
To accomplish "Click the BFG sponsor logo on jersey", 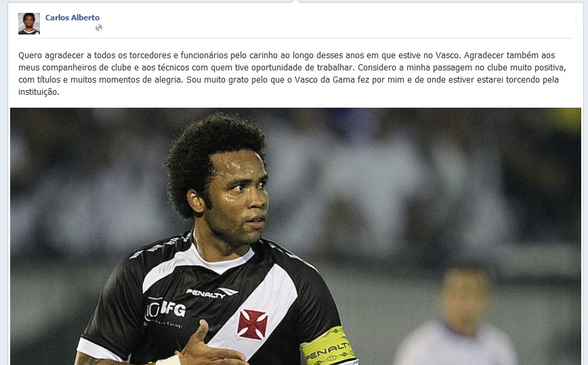I will [165, 310].
